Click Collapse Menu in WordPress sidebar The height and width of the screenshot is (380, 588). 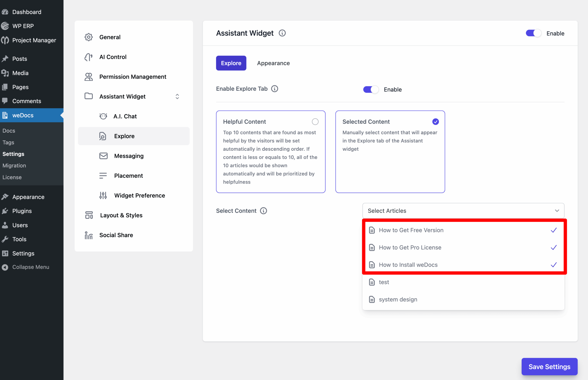31,267
